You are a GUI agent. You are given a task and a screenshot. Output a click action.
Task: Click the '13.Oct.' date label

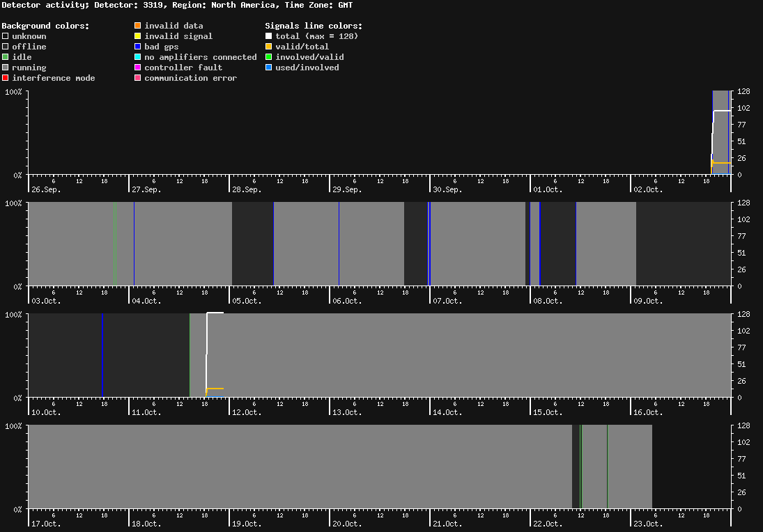[x=348, y=412]
